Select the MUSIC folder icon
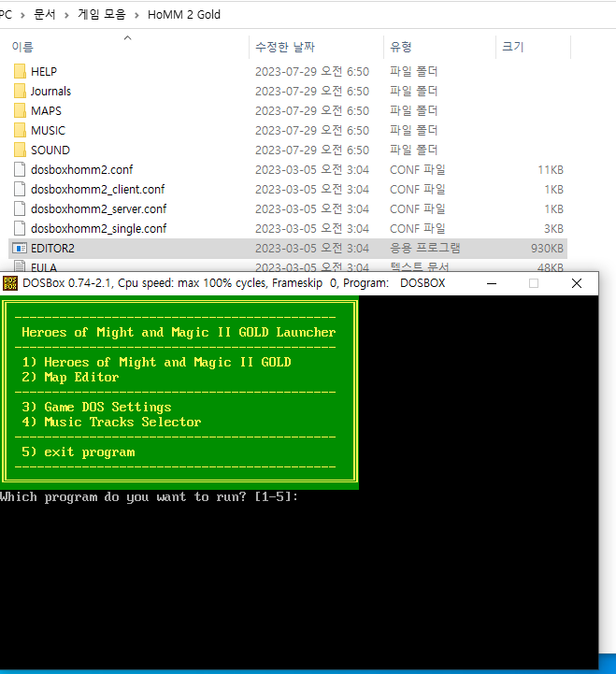The height and width of the screenshot is (674, 616). click(x=20, y=130)
